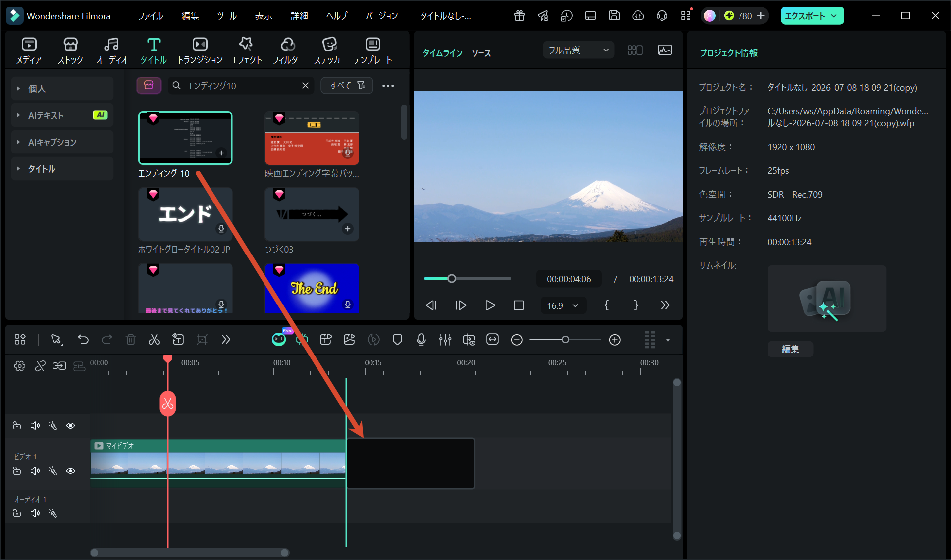951x560 pixels.
Task: Click the preview playback progress slider
Action: click(468, 279)
